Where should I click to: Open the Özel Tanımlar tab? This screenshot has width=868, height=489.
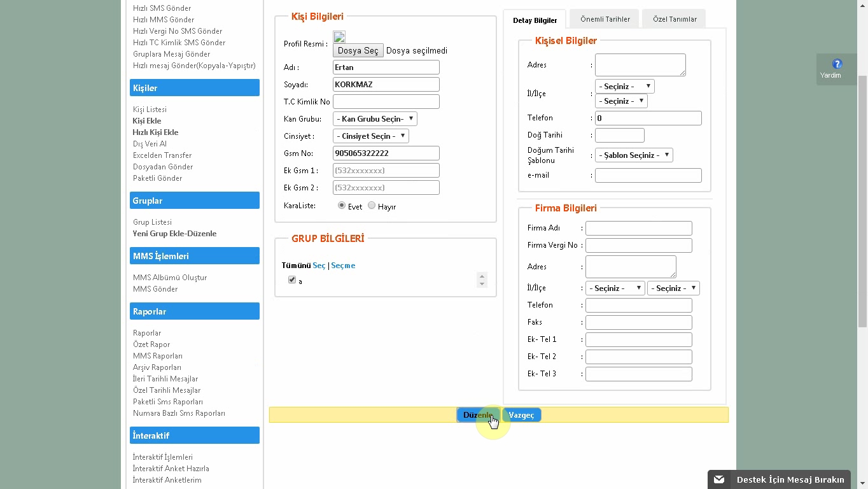(674, 19)
